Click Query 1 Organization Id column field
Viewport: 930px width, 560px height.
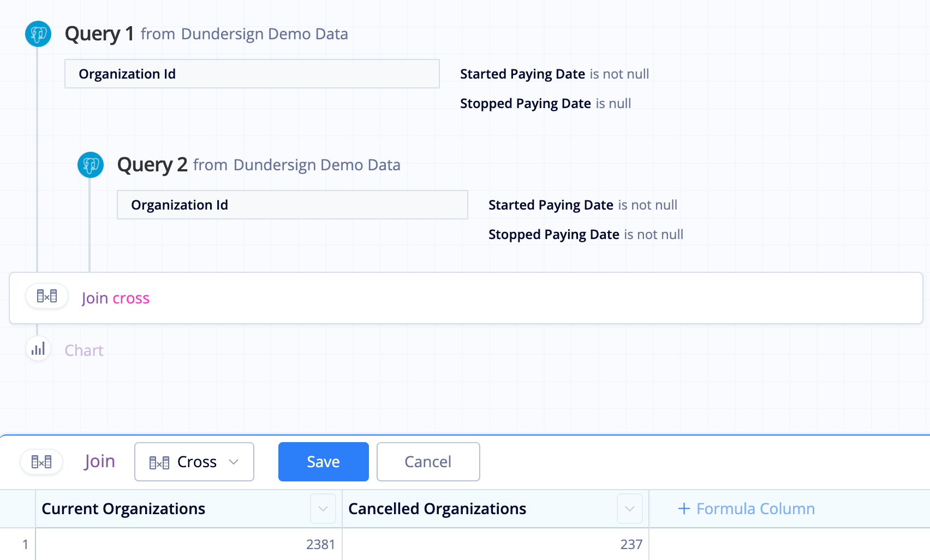(x=252, y=74)
